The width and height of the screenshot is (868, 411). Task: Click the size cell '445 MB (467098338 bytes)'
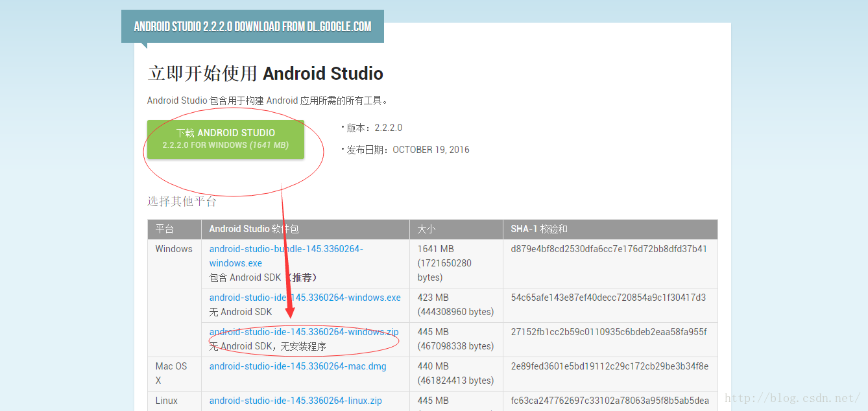[x=455, y=339]
